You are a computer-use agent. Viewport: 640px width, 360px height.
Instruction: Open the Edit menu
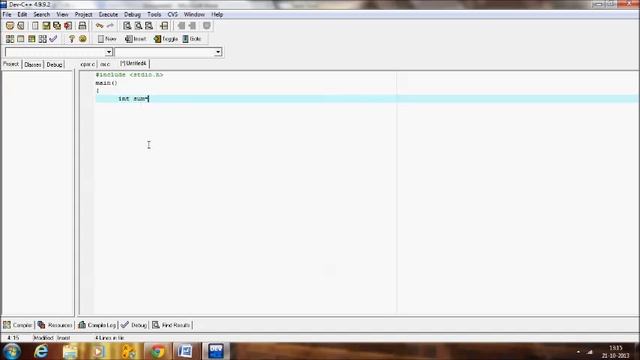tap(22, 14)
